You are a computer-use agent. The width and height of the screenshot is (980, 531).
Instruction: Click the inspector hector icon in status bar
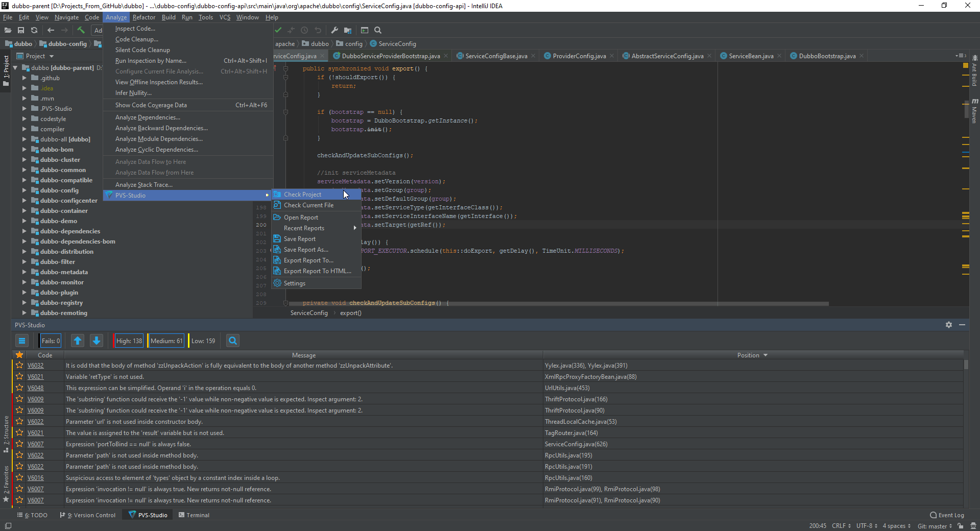[x=973, y=526]
